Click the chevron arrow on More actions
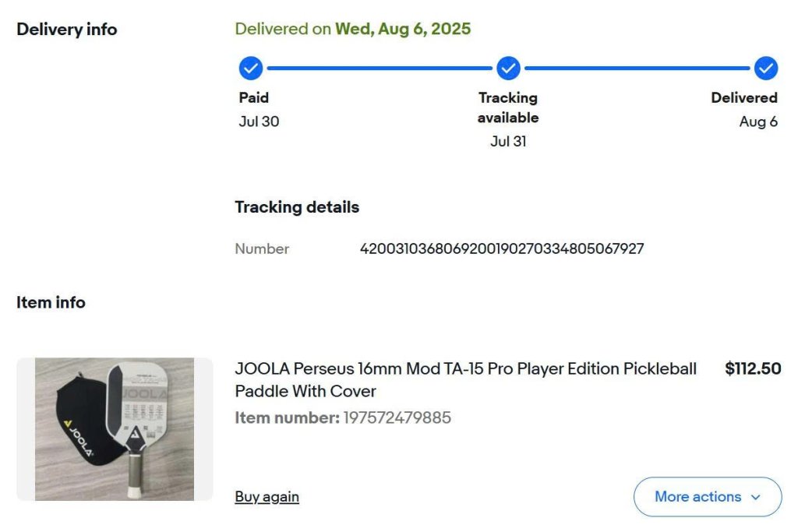The image size is (798, 532). [755, 497]
